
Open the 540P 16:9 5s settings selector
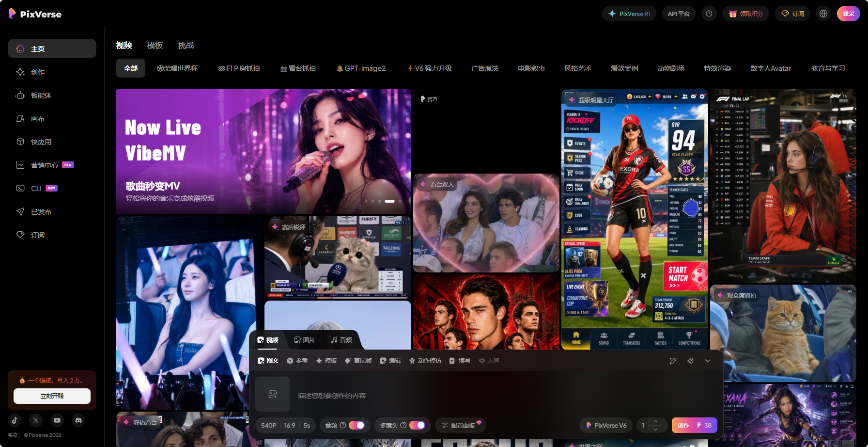(285, 425)
